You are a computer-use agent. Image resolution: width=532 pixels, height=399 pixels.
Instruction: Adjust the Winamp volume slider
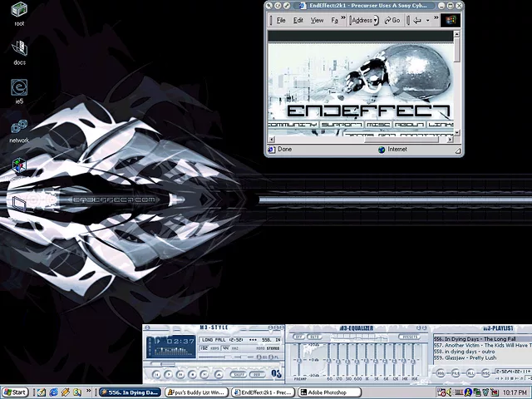215,357
